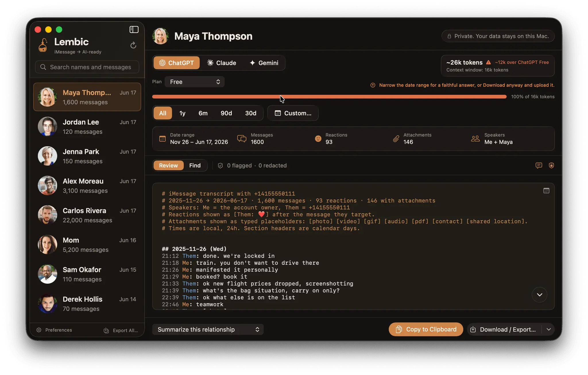Screen dimensions: 588x375
Task: Click the clipboard icon on Copy button
Action: tap(399, 329)
